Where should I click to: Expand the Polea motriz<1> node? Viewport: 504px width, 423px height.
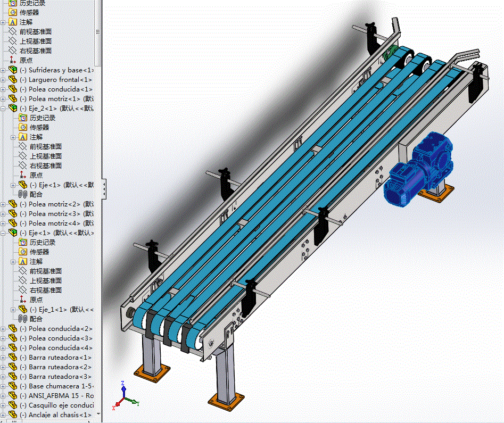(3, 99)
